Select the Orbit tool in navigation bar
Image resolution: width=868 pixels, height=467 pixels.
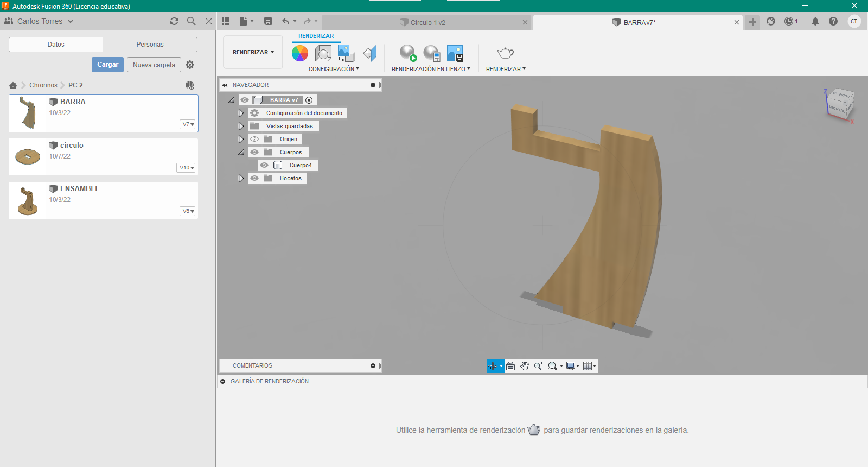493,366
